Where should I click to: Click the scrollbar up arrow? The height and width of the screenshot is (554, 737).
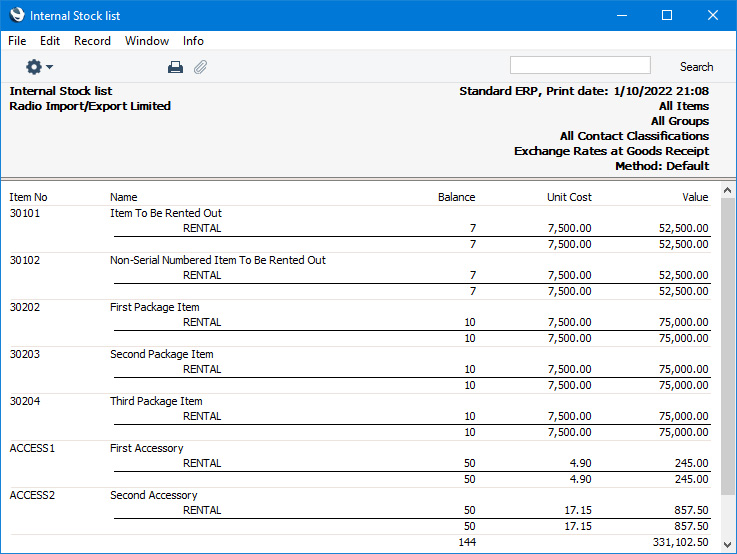727,190
